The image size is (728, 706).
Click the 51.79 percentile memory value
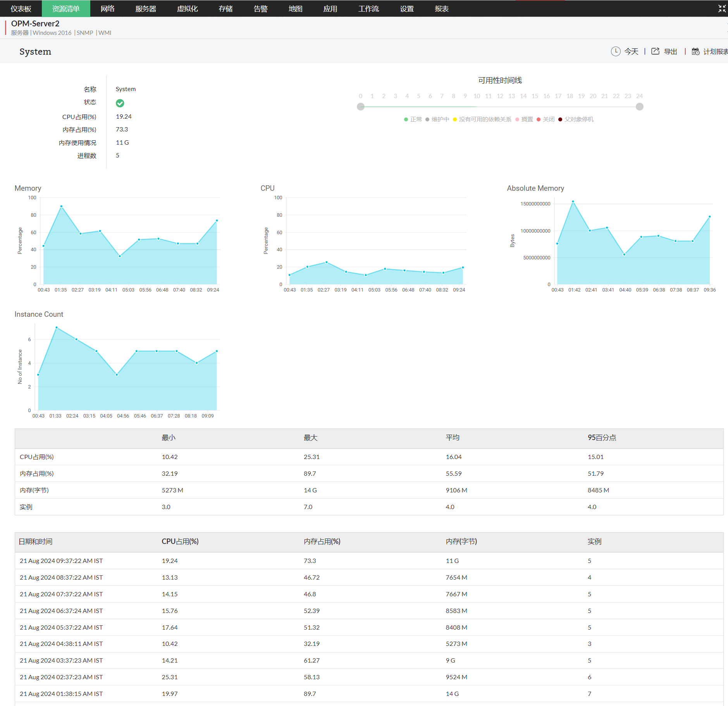click(595, 474)
